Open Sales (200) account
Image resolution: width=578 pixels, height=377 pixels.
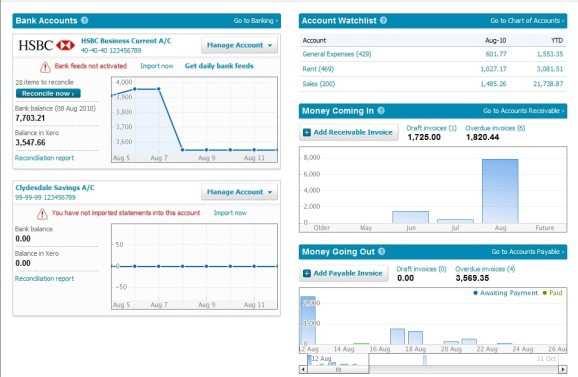pyautogui.click(x=319, y=84)
